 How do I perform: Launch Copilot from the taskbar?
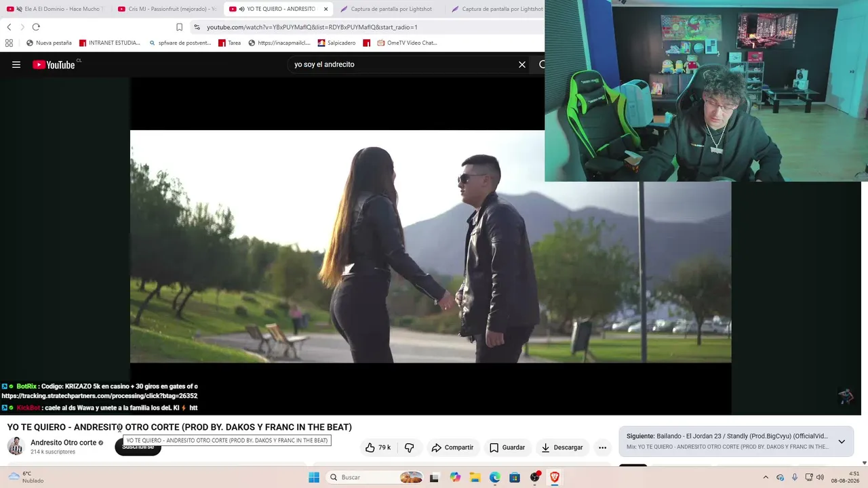(455, 477)
